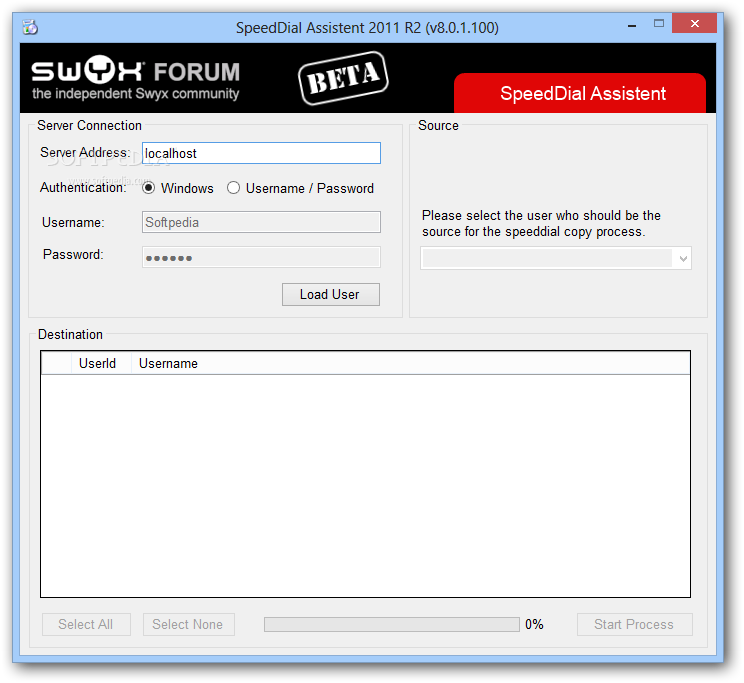Click the BETA stamp graphic

[x=343, y=78]
